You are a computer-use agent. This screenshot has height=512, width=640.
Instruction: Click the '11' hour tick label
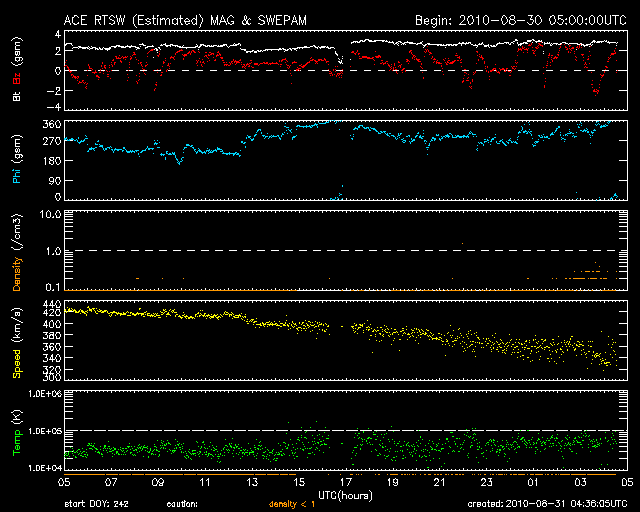point(204,483)
